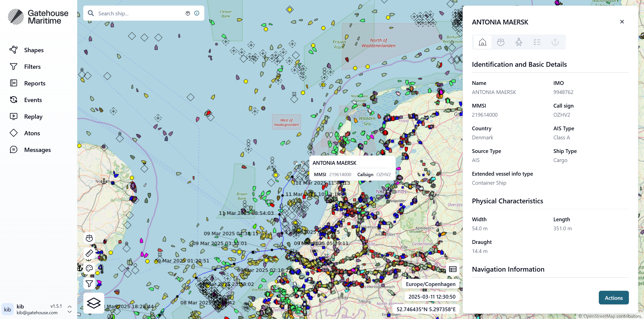Open the Messages section
Viewport: 644px width, 319px height.
[38, 150]
